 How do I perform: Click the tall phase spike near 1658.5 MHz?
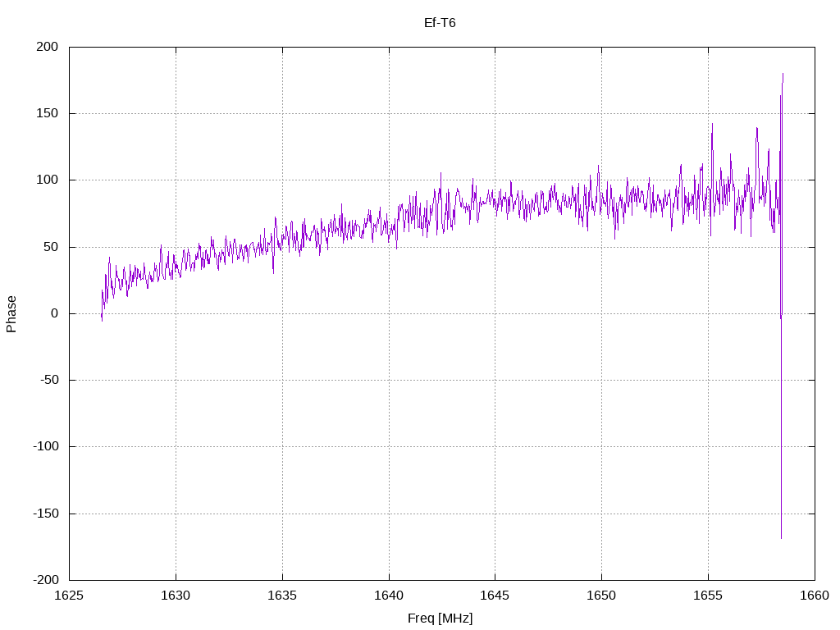[781, 305]
